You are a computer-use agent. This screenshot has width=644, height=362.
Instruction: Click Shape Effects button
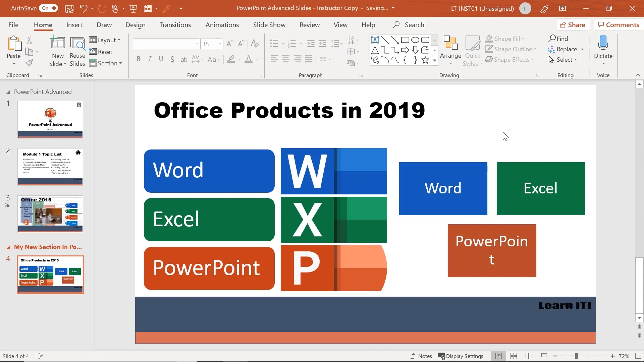pyautogui.click(x=510, y=59)
